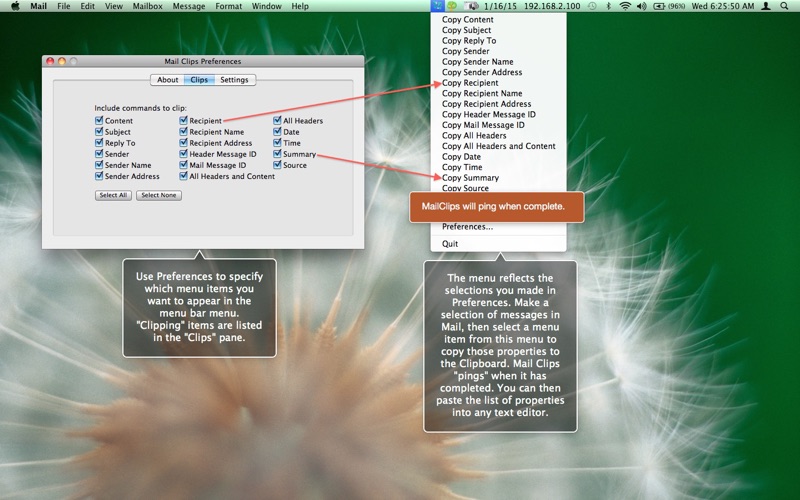The width and height of the screenshot is (800, 500).
Task: Toggle the Reply To checkbox
Action: (x=99, y=143)
